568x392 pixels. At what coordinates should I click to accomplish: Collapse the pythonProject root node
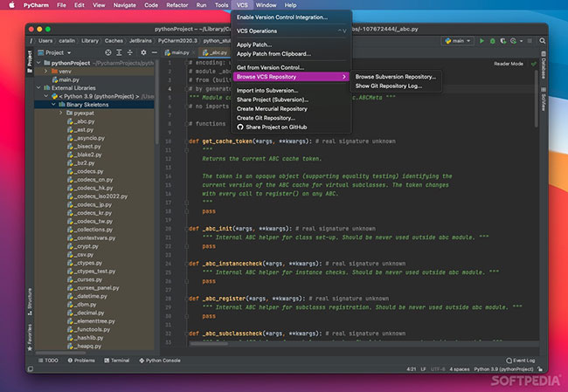point(38,63)
